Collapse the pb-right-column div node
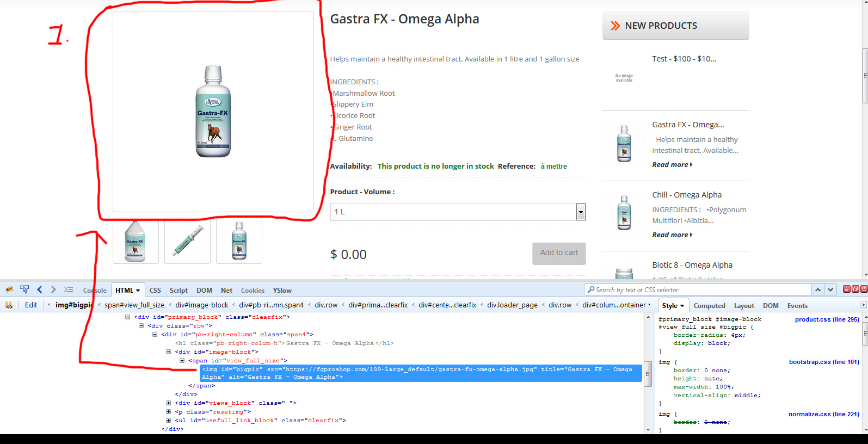This screenshot has height=444, width=868. (x=155, y=335)
